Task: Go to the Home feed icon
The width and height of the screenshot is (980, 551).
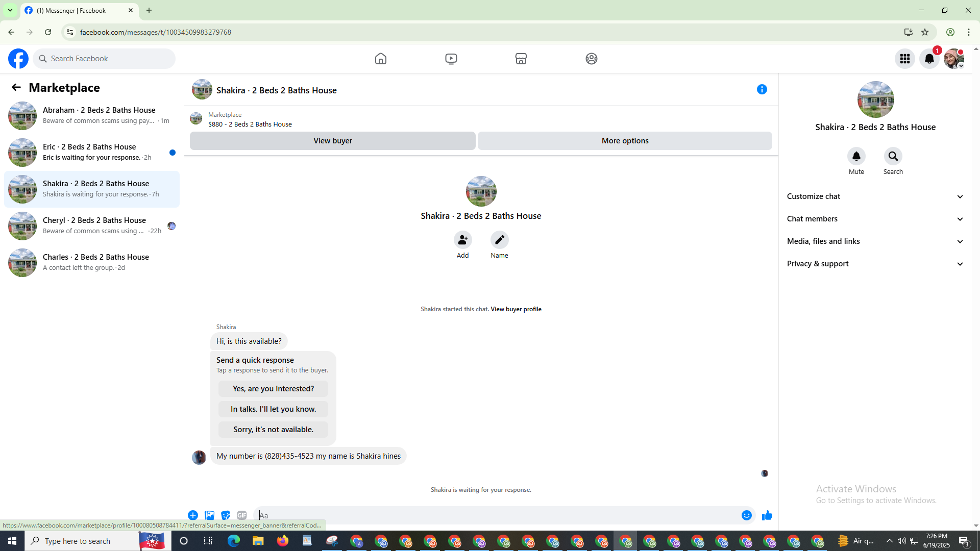Action: (x=381, y=59)
